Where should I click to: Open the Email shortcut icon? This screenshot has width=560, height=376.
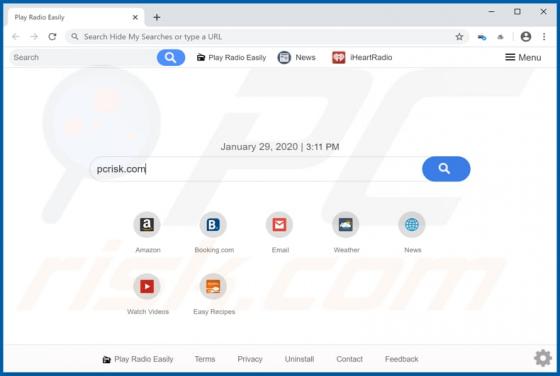279,225
